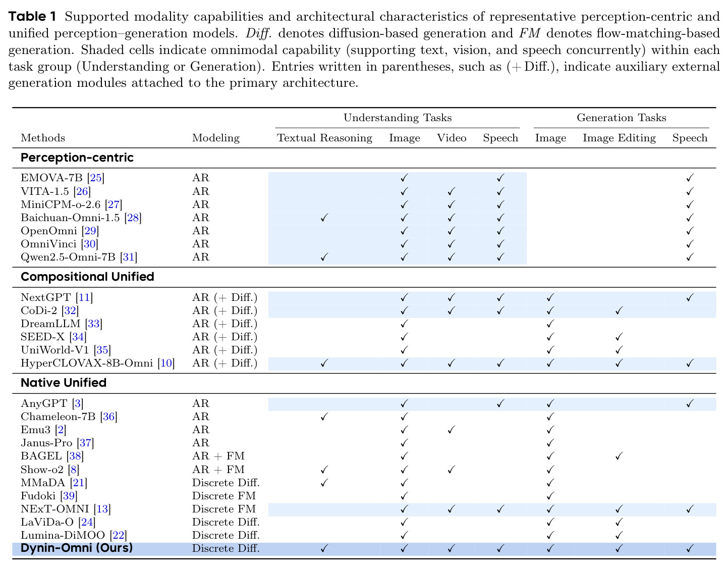
Task: Click citation 37 after Janus-Pro
Action: tap(85, 443)
